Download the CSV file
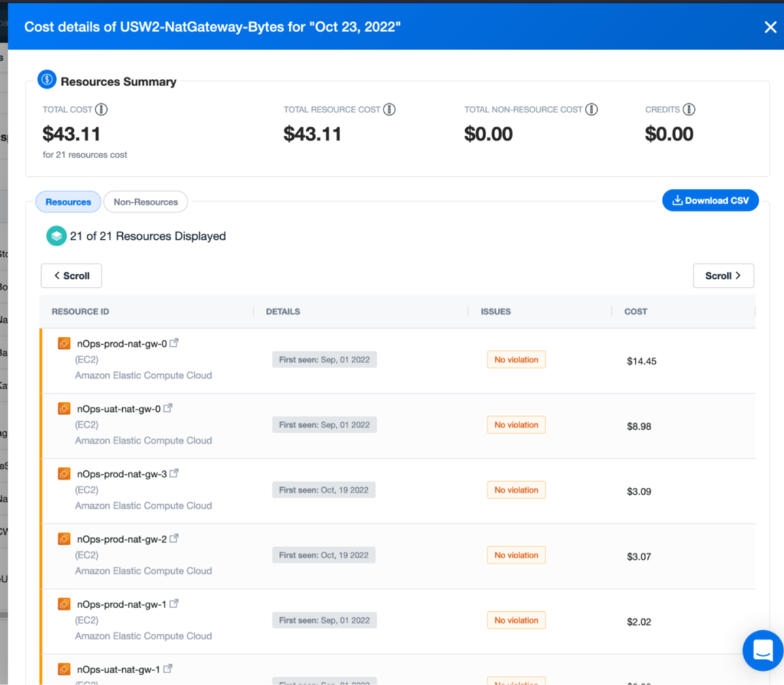 click(x=710, y=200)
